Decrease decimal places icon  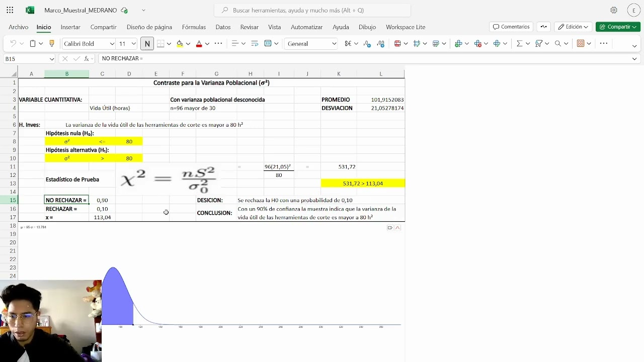(x=381, y=44)
